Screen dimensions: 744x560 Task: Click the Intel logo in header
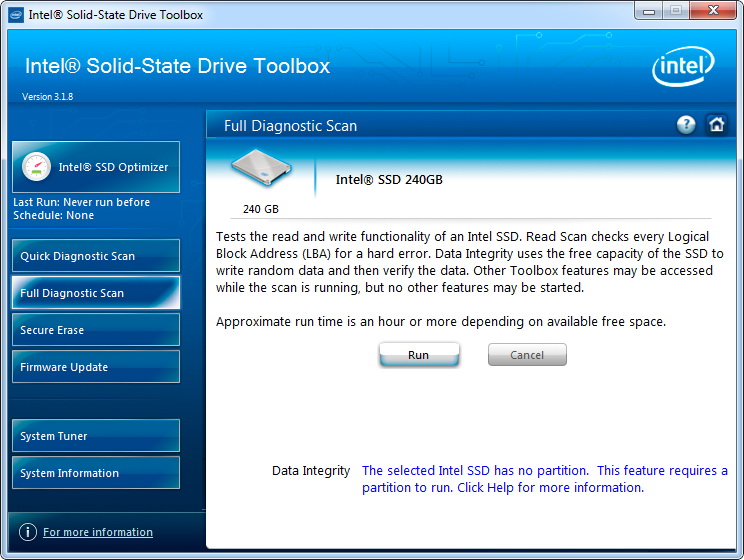[x=683, y=66]
